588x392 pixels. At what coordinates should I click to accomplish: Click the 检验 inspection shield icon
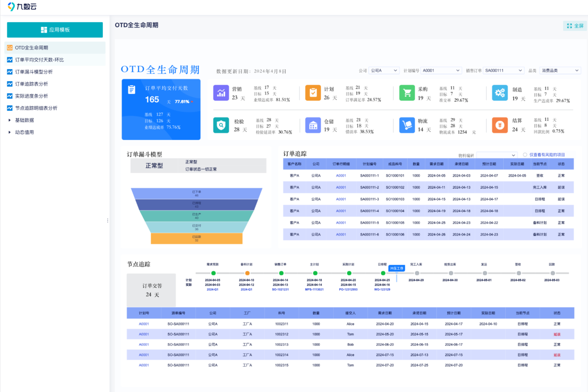221,125
